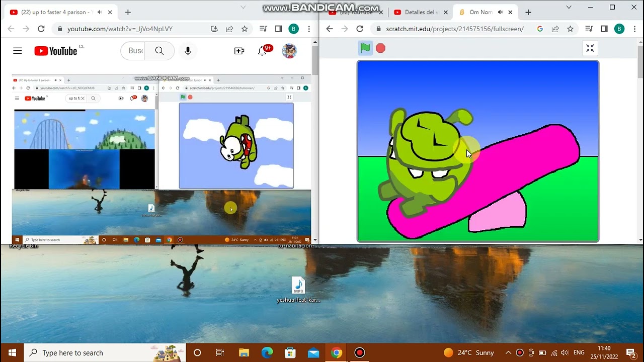The width and height of the screenshot is (644, 362).
Task: Click the YouTube logo
Action: click(x=56, y=51)
